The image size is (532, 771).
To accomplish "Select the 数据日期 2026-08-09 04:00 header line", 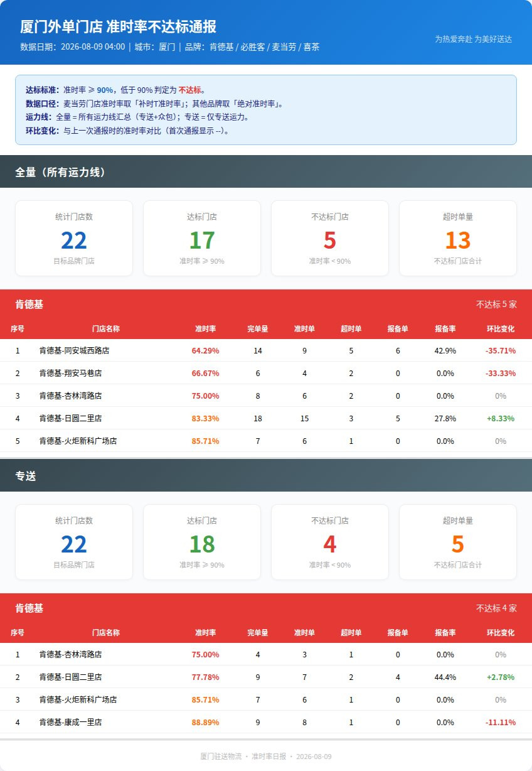I will (x=169, y=46).
